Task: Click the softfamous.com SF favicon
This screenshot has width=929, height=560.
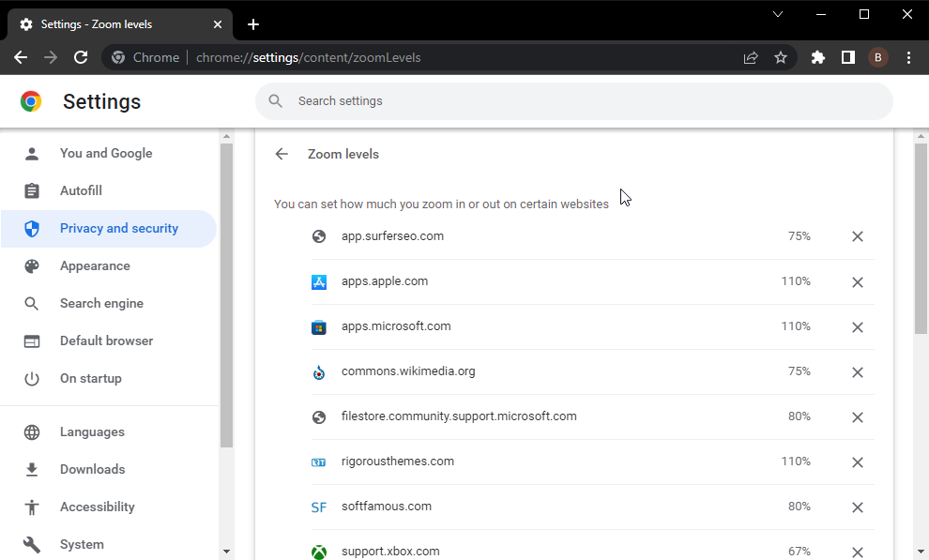Action: click(x=319, y=507)
